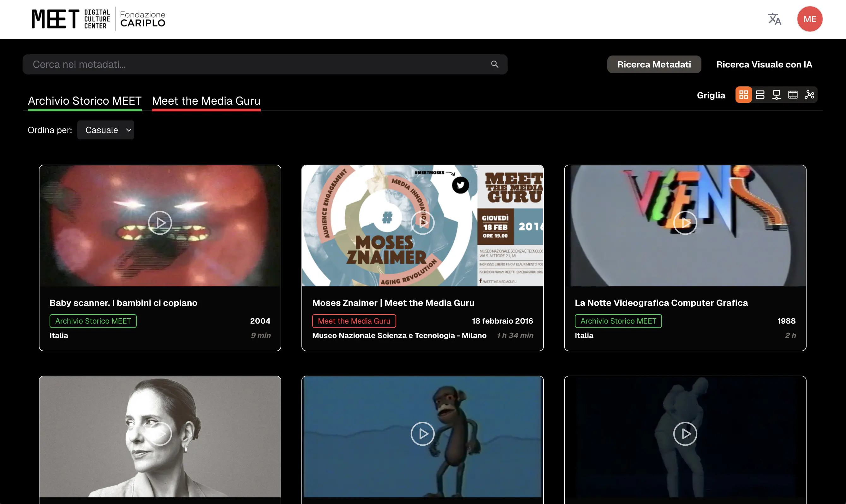846x504 pixels.
Task: Switch to Meet the Media Guru tab
Action: 206,101
